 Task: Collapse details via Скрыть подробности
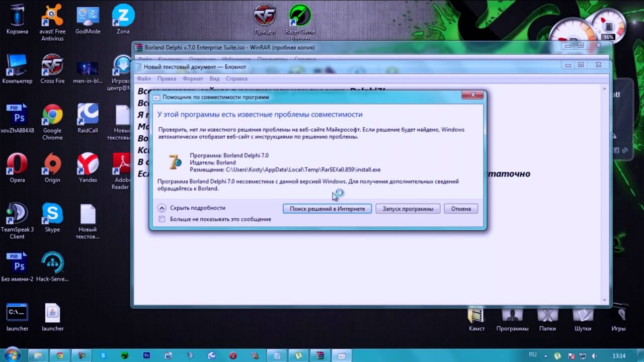(x=192, y=208)
